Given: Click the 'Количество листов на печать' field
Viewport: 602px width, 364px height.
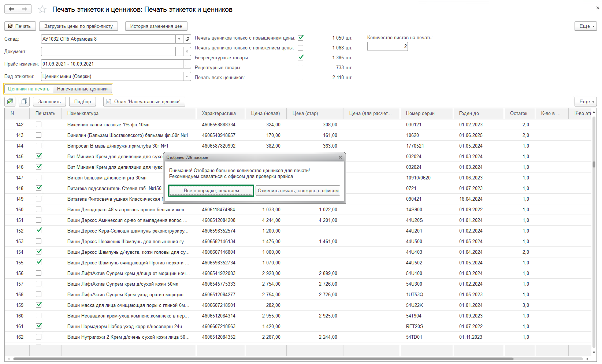Looking at the screenshot, I should click(x=387, y=47).
